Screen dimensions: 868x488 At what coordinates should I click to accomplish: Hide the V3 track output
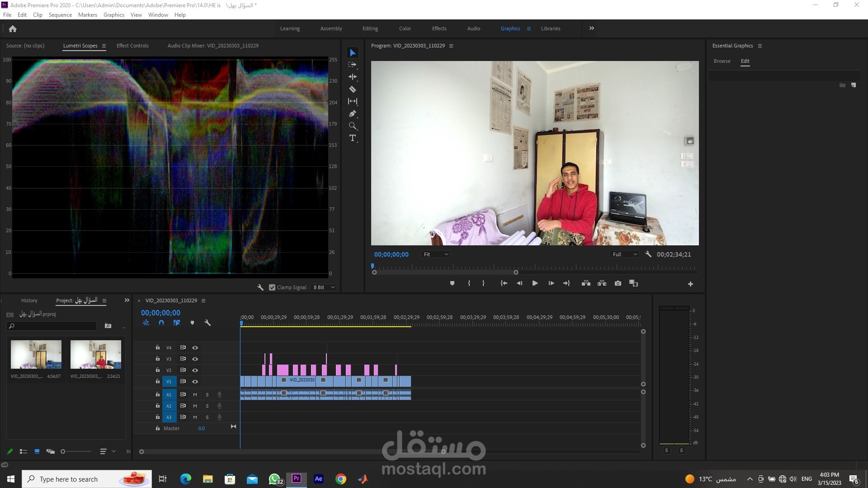195,359
